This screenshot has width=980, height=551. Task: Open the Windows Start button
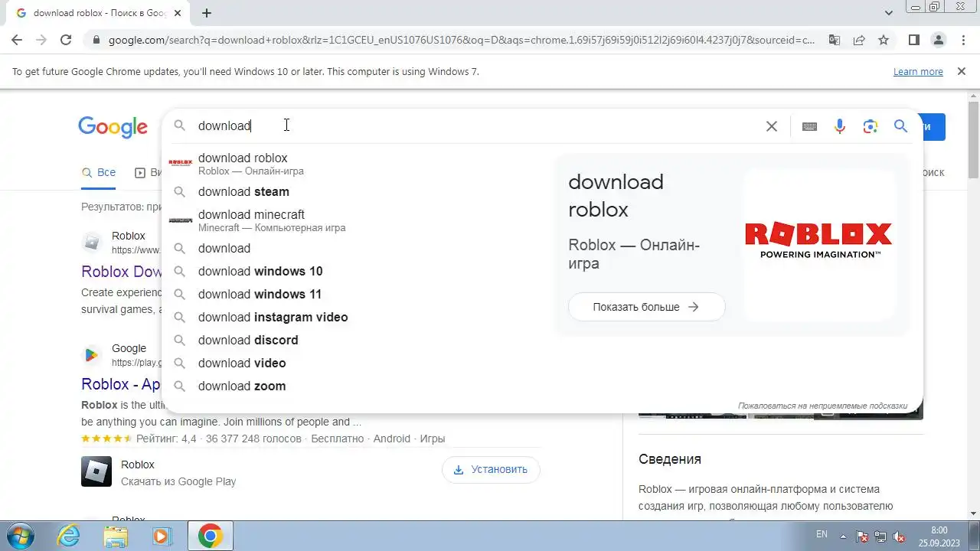point(18,536)
